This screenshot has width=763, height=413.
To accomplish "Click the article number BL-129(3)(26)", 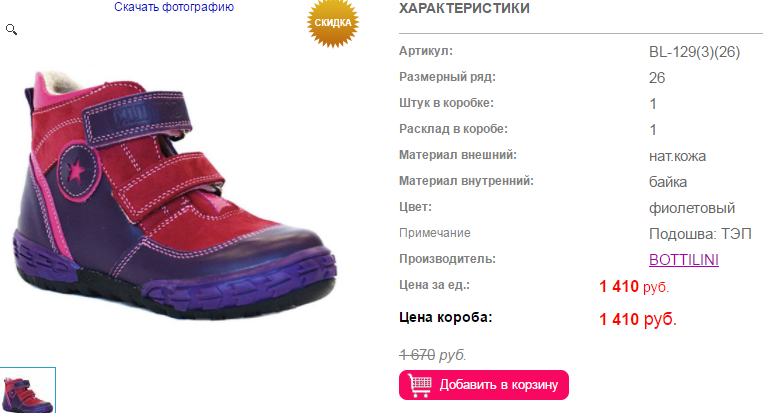I will pyautogui.click(x=694, y=52).
